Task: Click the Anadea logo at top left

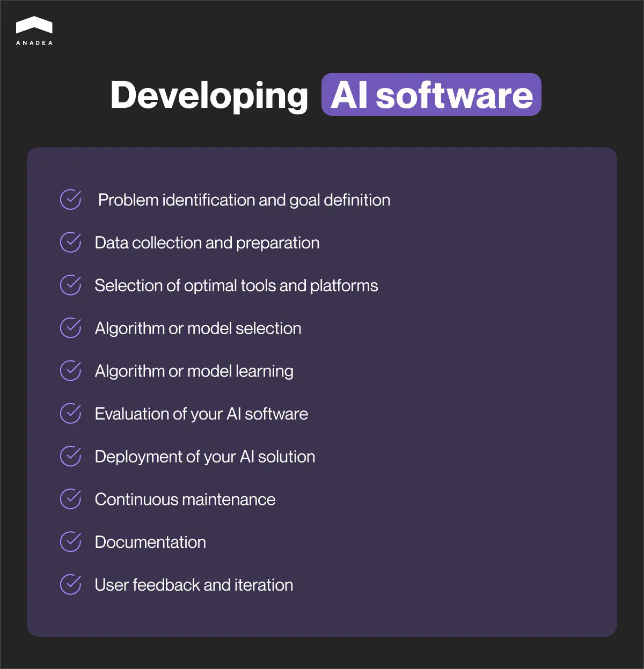Action: pos(34,24)
